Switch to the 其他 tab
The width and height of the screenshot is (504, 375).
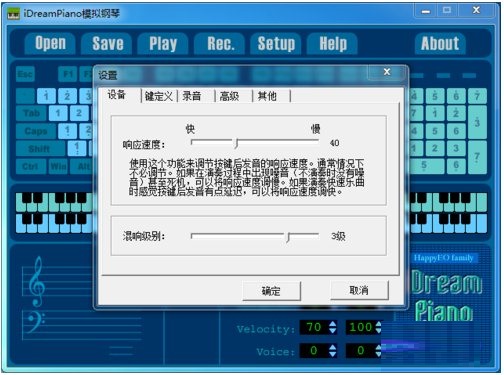267,96
